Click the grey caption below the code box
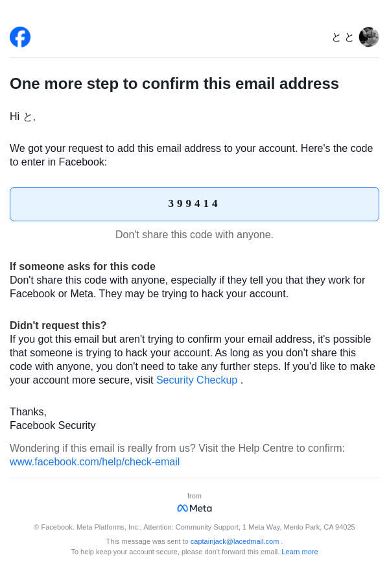Screen dimensions: 389x588 194,235
